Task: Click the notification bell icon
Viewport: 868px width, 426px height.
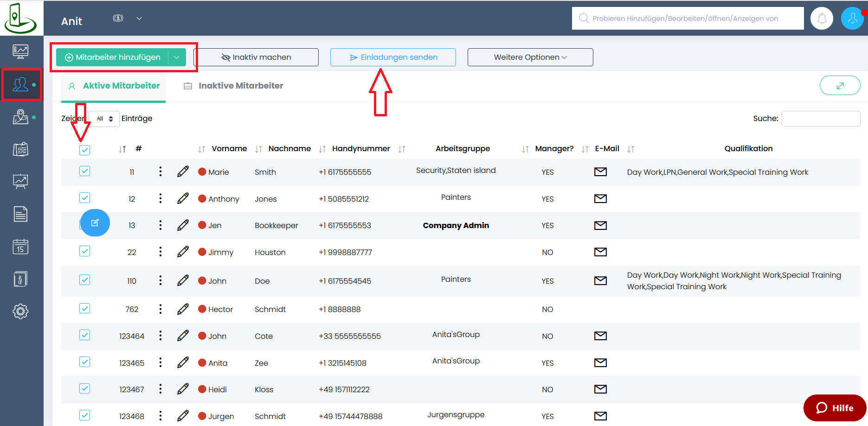Action: [822, 19]
